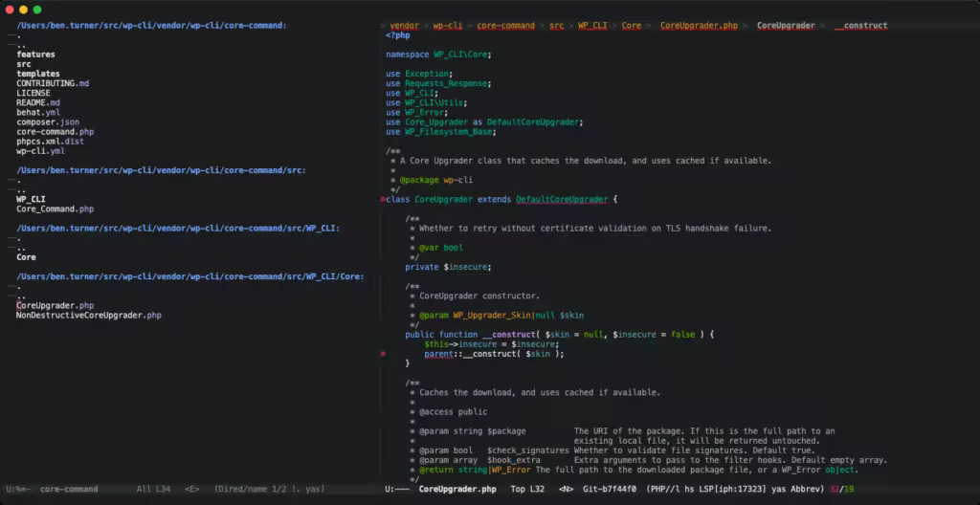Click the Abbrev minor mode indicator
This screenshot has width=980, height=505.
point(806,489)
